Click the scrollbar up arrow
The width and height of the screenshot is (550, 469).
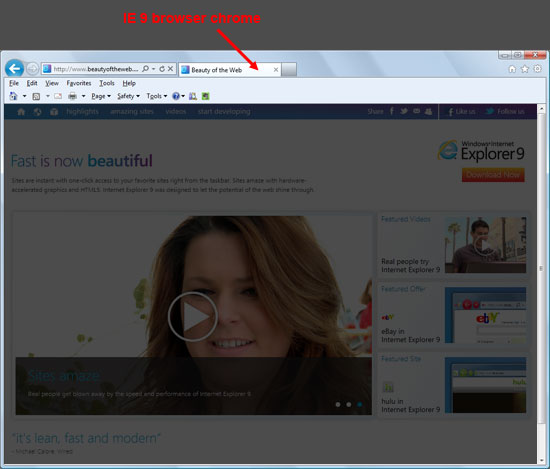pyautogui.click(x=541, y=108)
